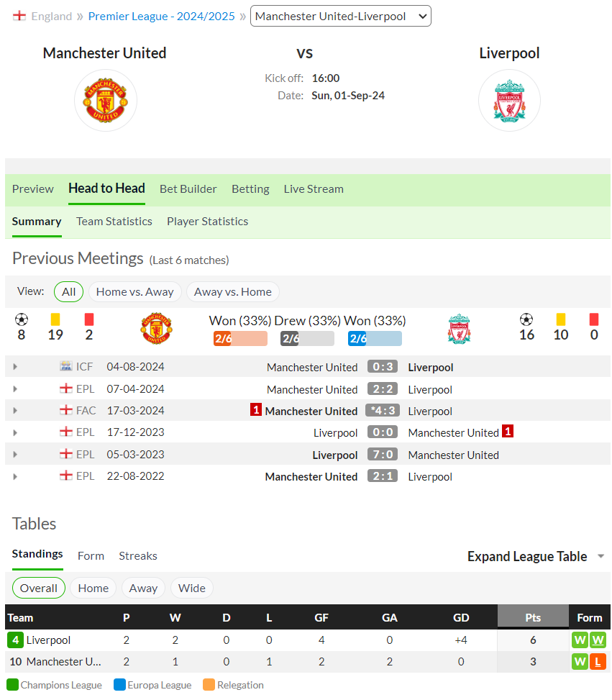Sort the standings by the Pts column
Screen dimensions: 612x700
tap(533, 617)
